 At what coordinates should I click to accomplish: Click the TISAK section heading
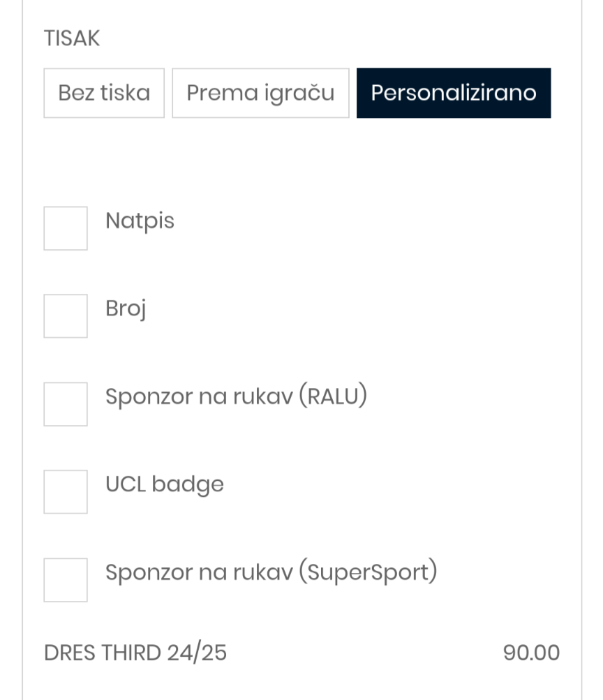[72, 38]
